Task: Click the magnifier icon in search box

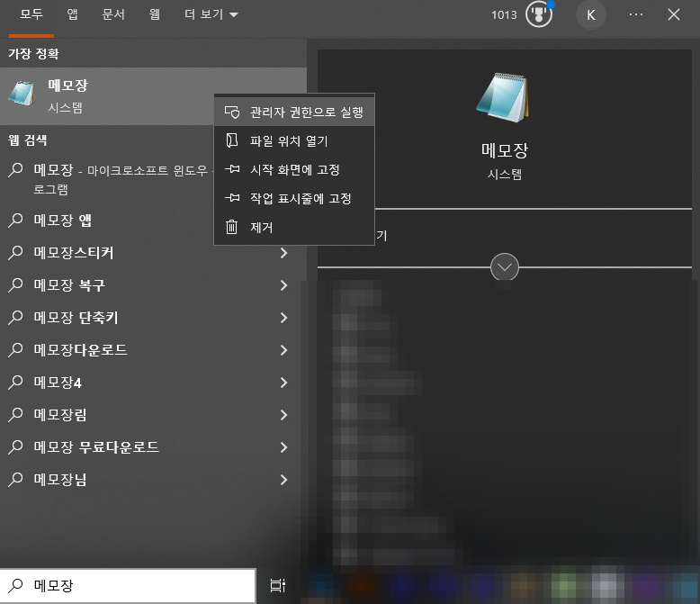Action: [15, 585]
